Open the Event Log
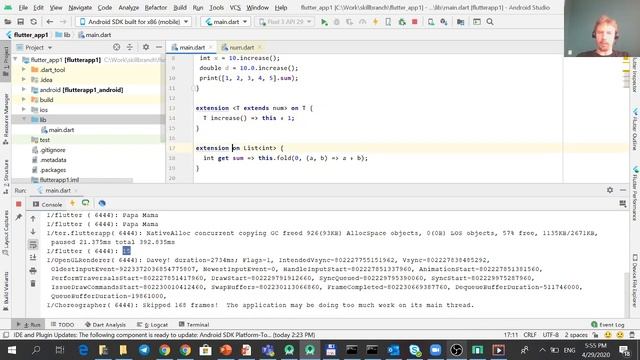Image resolution: width=640 pixels, height=360 pixels. point(608,324)
